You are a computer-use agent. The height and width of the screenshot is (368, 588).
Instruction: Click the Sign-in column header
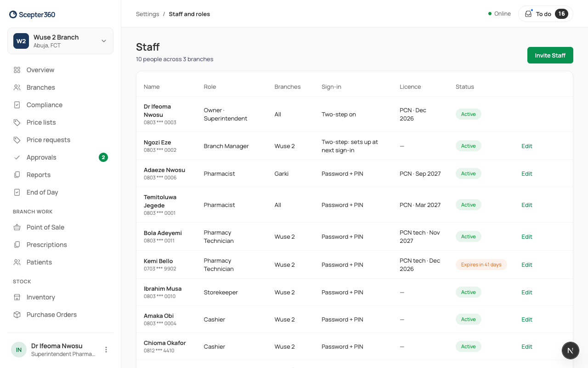click(331, 86)
